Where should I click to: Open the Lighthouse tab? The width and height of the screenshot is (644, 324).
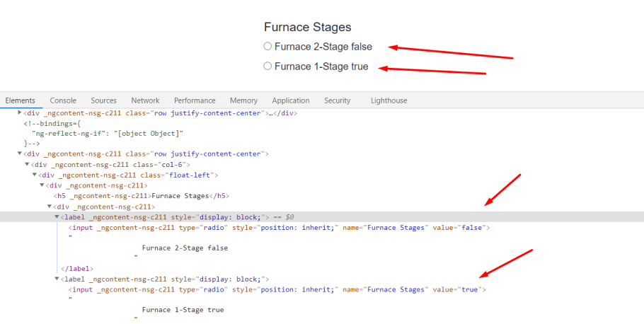coord(389,100)
